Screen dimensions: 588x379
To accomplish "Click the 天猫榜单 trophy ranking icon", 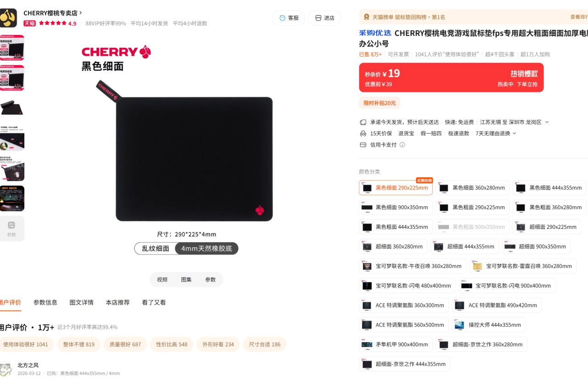I will [x=366, y=17].
